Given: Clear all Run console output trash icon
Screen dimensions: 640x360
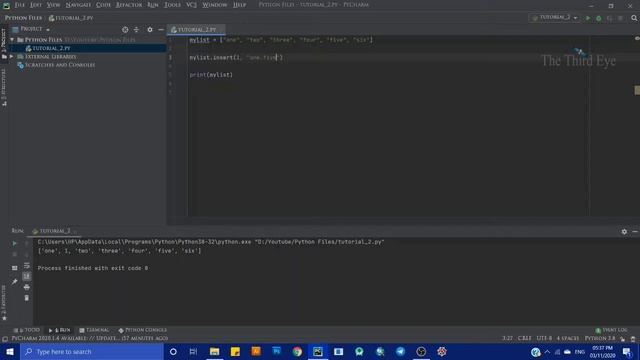Looking at the screenshot, I should 27,298.
